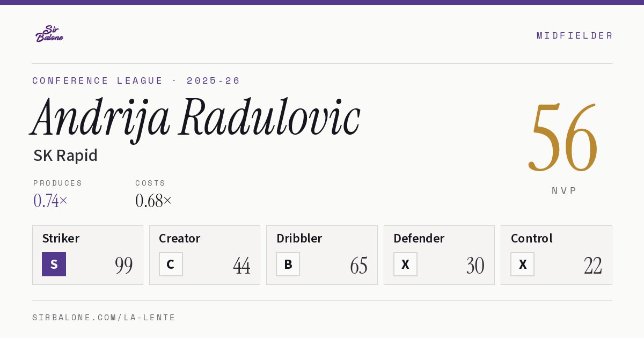The image size is (644, 338).
Task: Click the Striker S grade badge
Action: click(54, 264)
